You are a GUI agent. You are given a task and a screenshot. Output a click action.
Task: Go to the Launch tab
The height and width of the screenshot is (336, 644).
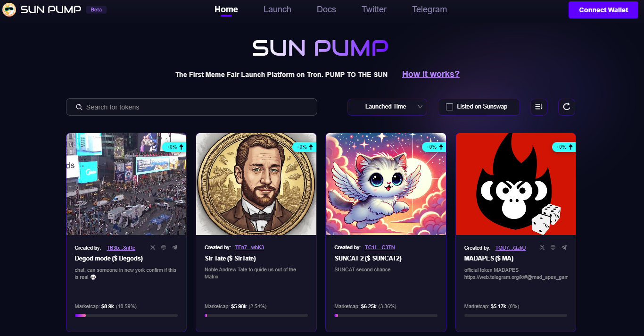pos(277,9)
